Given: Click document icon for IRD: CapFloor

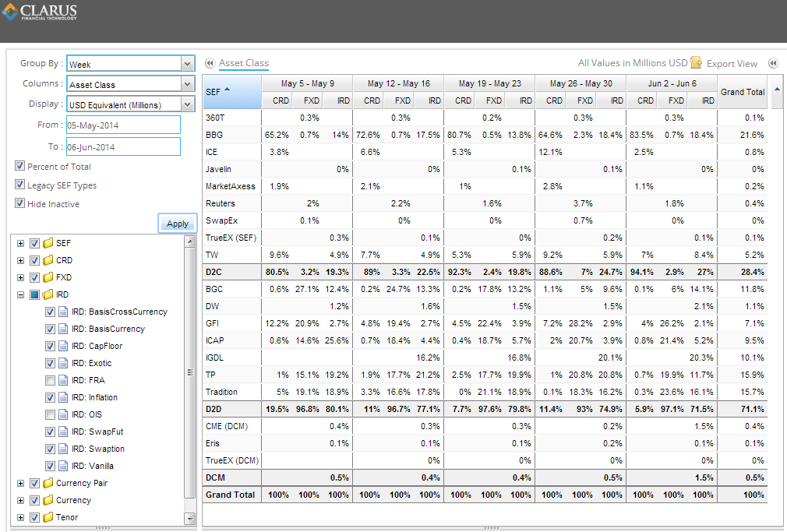Looking at the screenshot, I should [63, 346].
